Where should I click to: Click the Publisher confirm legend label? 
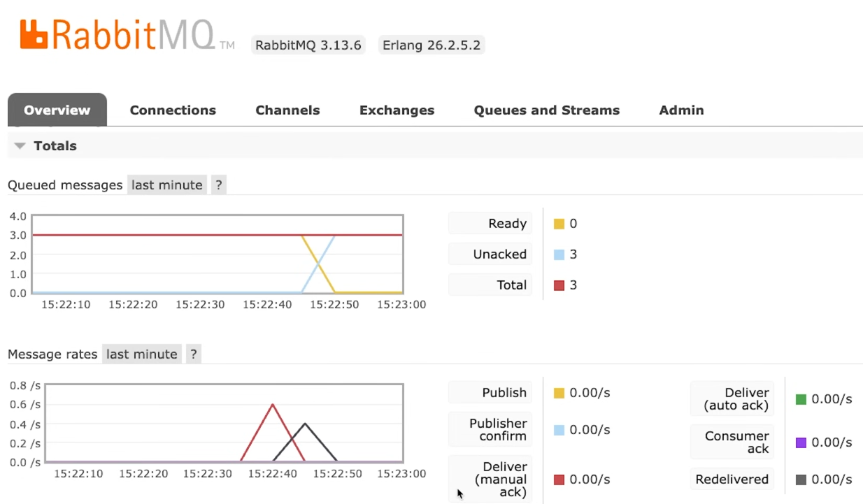(x=490, y=430)
